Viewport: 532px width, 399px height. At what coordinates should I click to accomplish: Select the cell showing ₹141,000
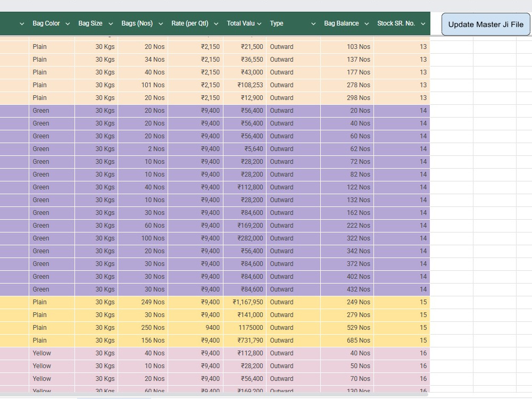click(x=245, y=315)
